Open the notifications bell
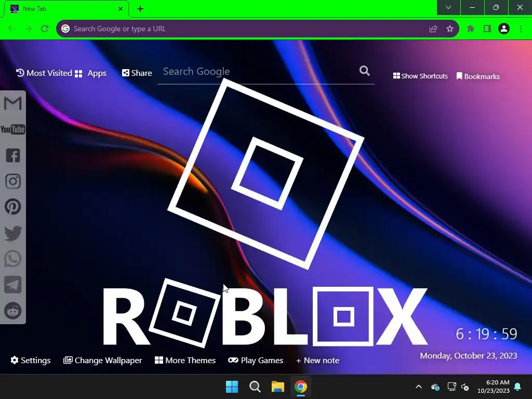Viewport: 532px width, 399px height. point(518,387)
